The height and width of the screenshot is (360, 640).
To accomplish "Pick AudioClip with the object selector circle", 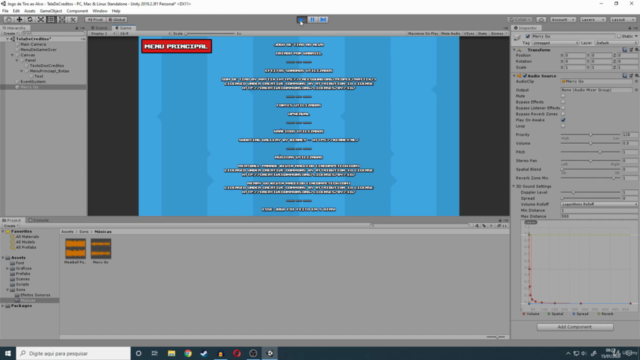I will pos(636,82).
